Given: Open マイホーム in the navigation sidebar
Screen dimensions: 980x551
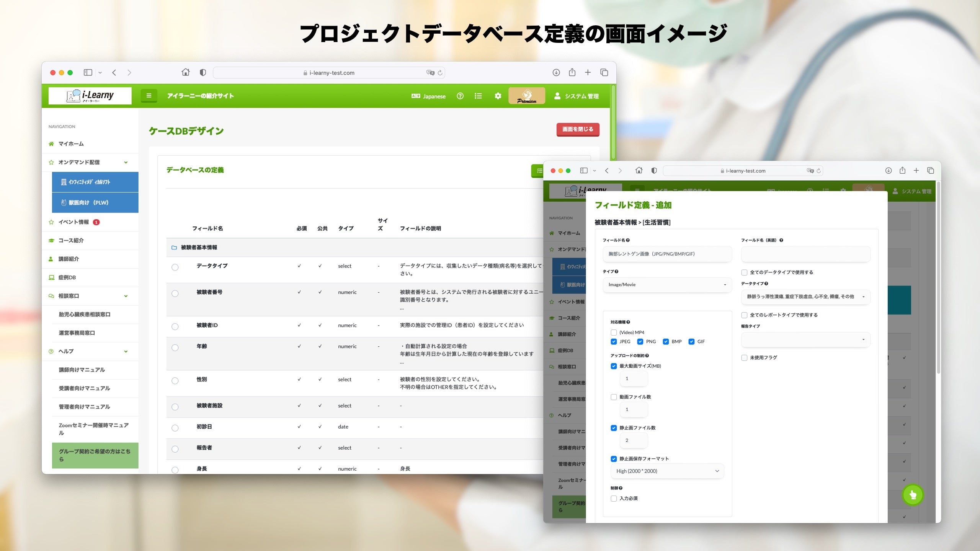Looking at the screenshot, I should (x=71, y=144).
